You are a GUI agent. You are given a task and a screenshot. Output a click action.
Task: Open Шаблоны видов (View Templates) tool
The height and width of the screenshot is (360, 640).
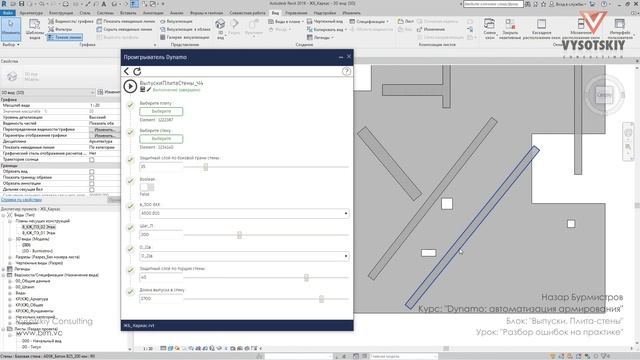pyautogui.click(x=35, y=29)
